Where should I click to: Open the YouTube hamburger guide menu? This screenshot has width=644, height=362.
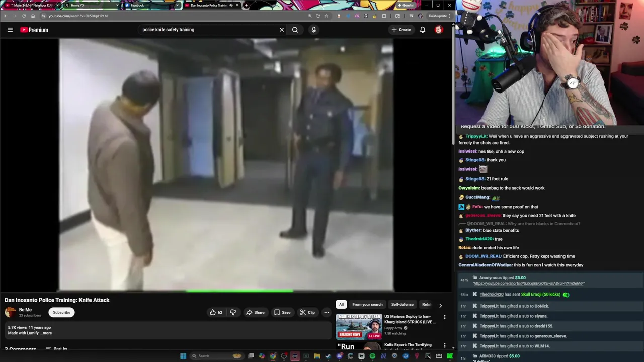10,30
